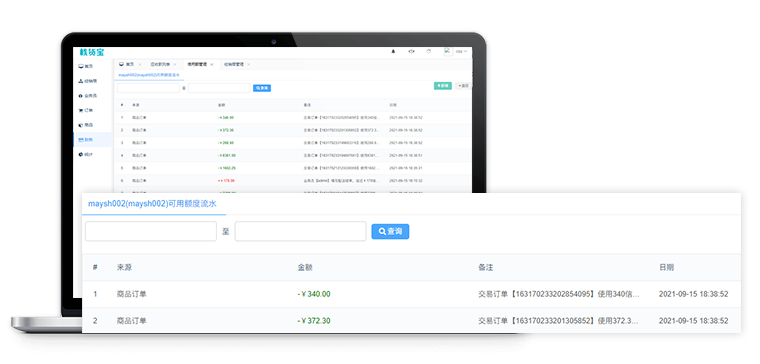Click the gray return button beside green button
This screenshot has height=364, width=760.
tap(463, 86)
